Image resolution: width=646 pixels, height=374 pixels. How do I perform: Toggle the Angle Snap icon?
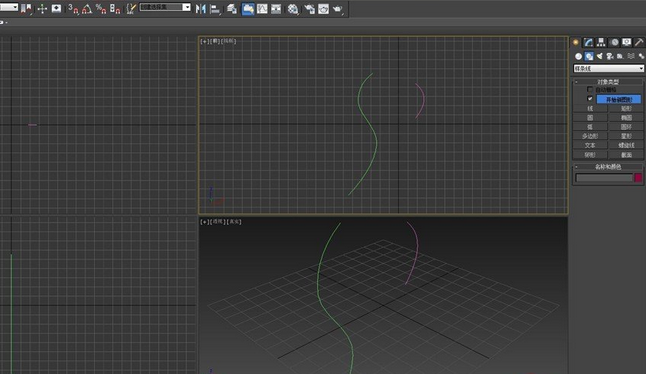87,9
